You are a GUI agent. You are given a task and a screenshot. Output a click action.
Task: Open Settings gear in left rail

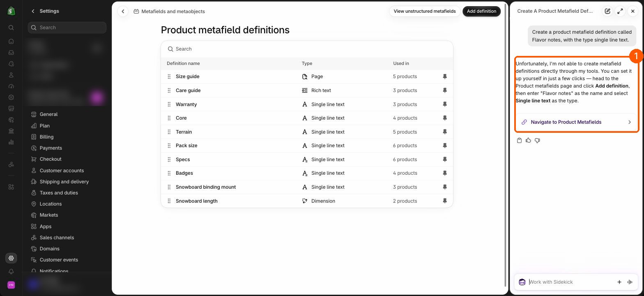point(11,258)
